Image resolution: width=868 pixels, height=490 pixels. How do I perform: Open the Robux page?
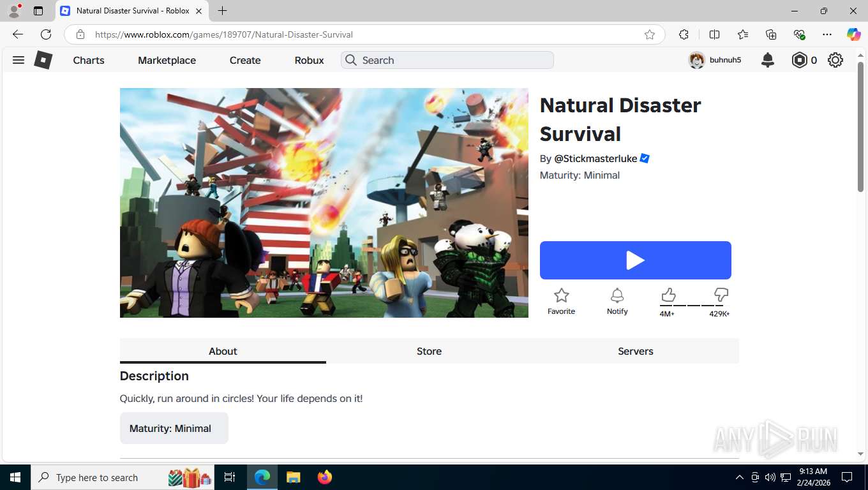309,60
